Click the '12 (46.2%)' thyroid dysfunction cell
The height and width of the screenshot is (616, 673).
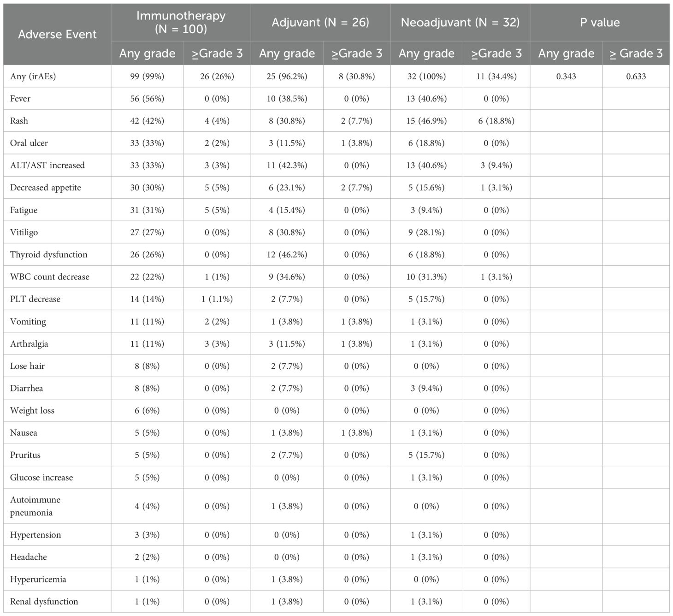pos(287,255)
